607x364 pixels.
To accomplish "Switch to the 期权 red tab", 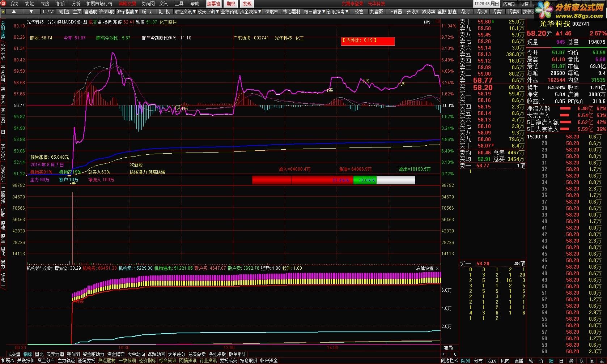I will pos(231,4).
